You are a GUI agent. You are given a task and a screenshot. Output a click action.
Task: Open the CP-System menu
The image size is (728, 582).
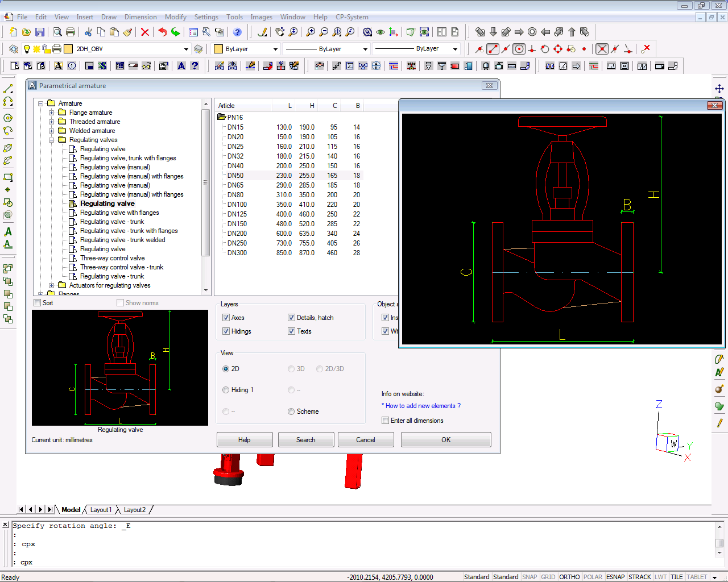352,17
